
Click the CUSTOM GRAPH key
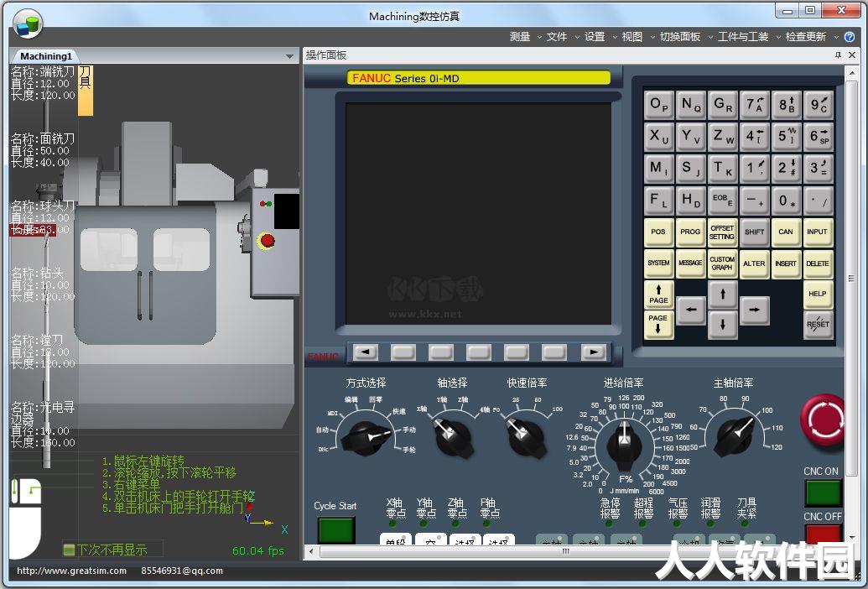pos(722,263)
